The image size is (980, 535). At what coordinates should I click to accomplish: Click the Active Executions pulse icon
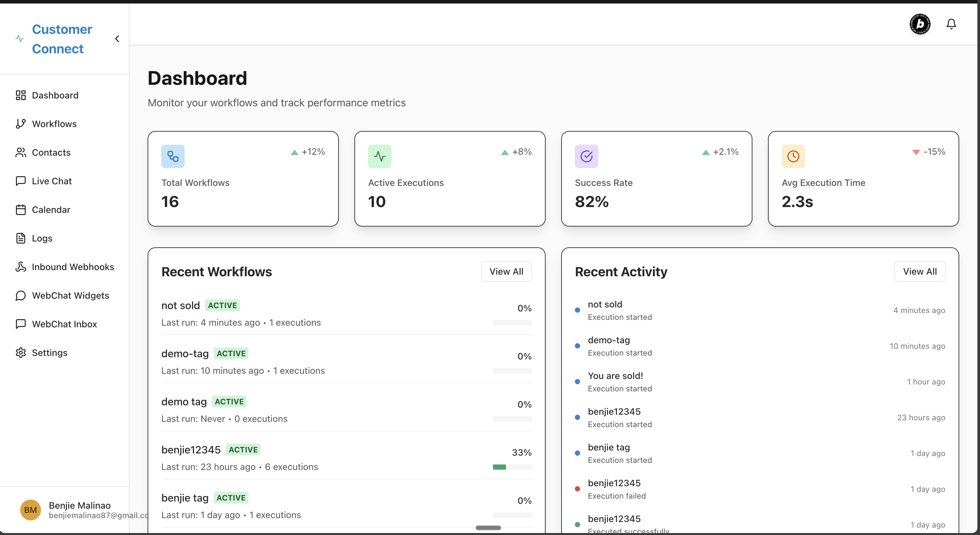coord(379,156)
